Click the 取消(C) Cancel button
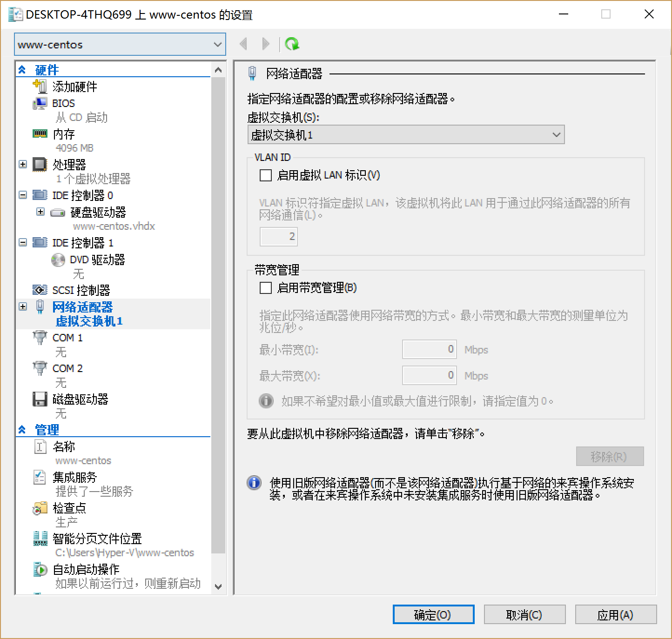672x639 pixels. (524, 615)
